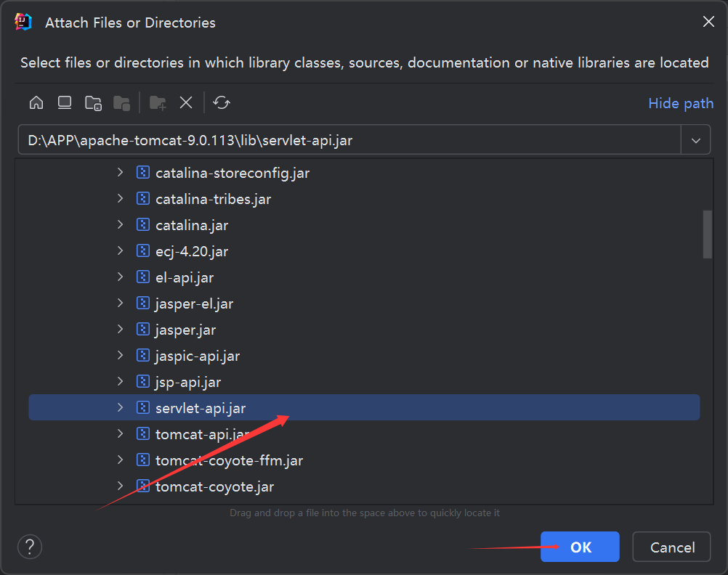Viewport: 728px width, 575px height.
Task: Click the Delete X toolbar icon
Action: click(x=186, y=102)
